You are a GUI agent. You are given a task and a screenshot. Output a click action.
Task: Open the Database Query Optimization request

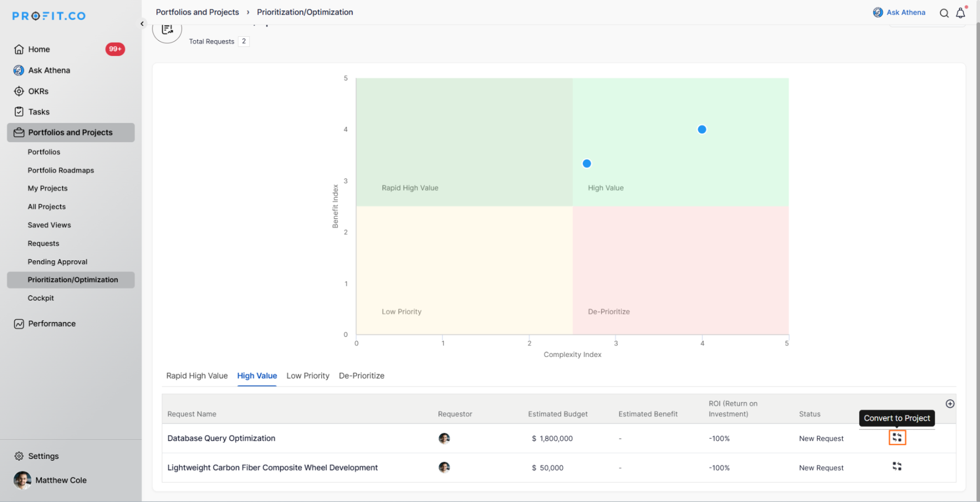coord(221,438)
